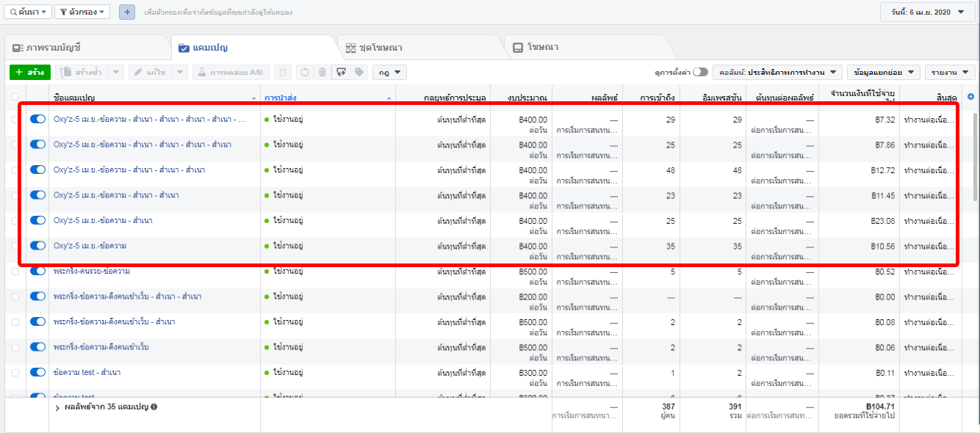The width and height of the screenshot is (980, 433).
Task: Expand the ผลลัพธ์จาก 35 แคมเปญ summary row
Action: pos(57,407)
